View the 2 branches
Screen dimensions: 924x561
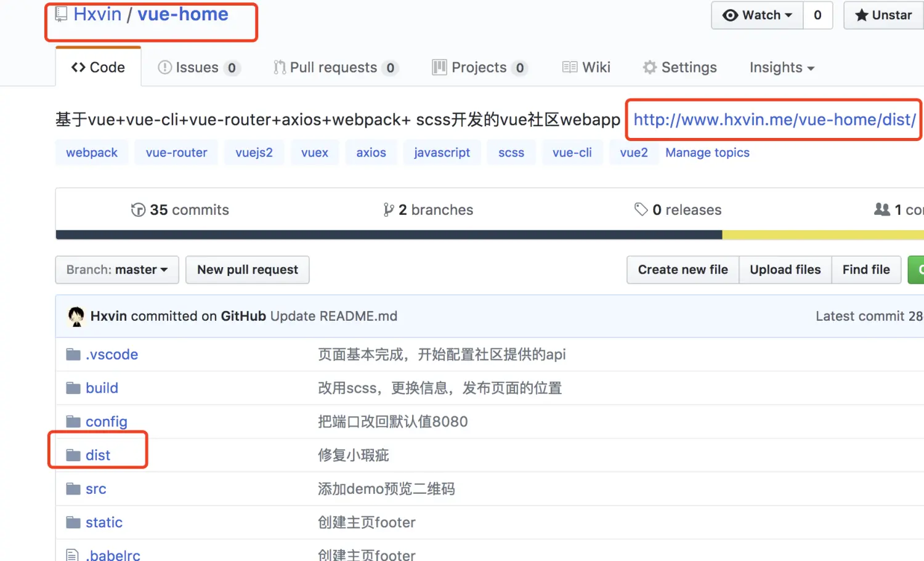[428, 210]
